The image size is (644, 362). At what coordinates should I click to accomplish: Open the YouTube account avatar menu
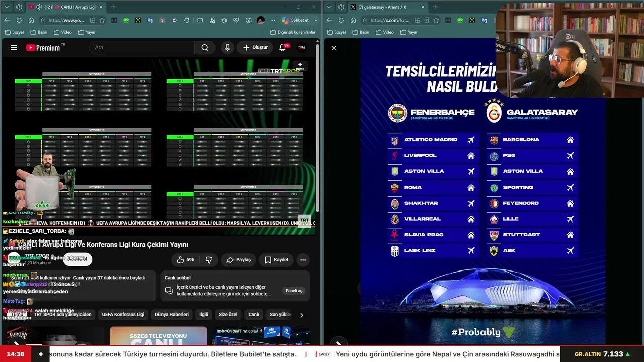pos(302,47)
